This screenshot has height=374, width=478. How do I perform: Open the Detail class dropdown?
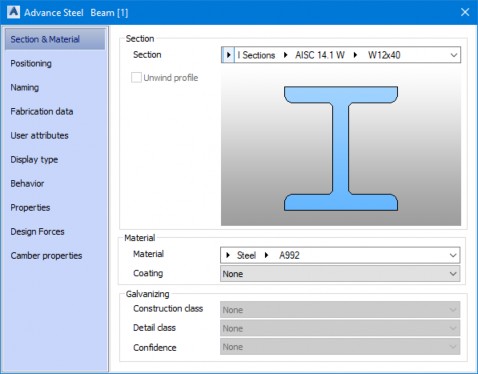point(340,328)
